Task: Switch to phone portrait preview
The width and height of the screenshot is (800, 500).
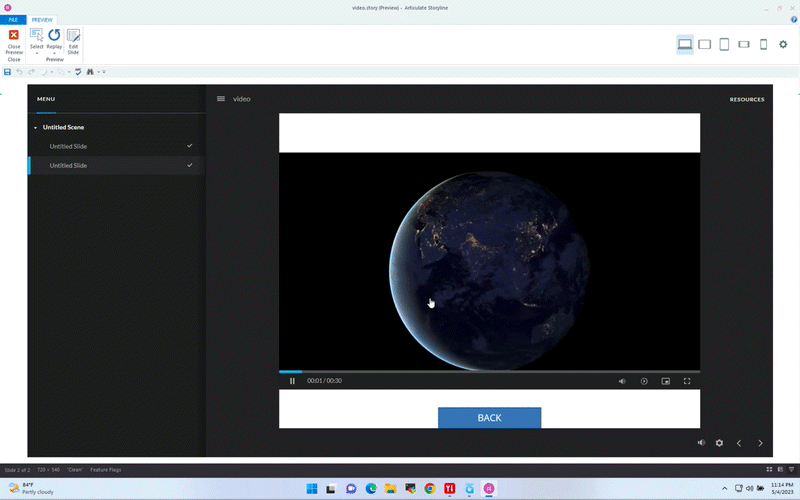Action: pyautogui.click(x=763, y=44)
